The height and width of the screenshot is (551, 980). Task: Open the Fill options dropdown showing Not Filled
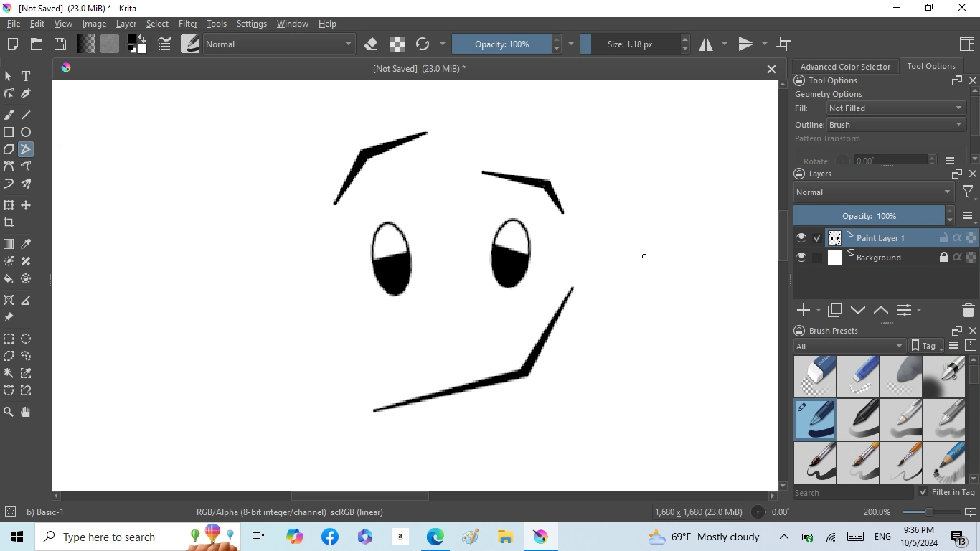(894, 108)
